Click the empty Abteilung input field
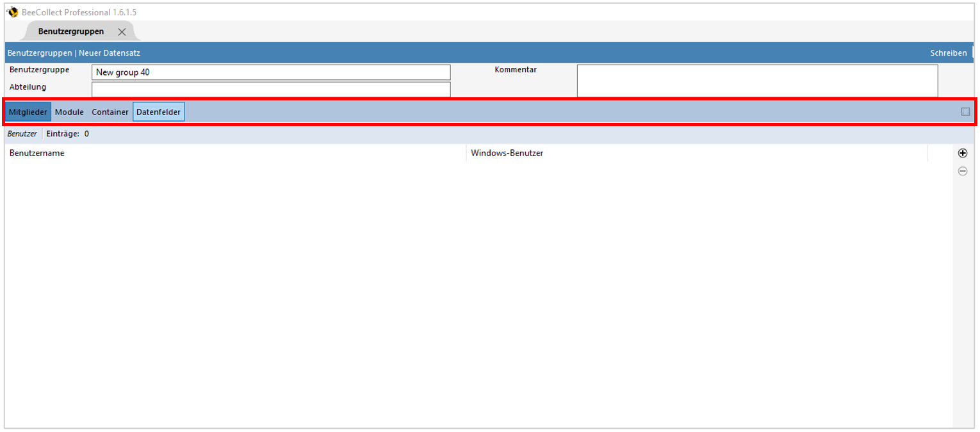Screen dimensions: 980x432 269,89
